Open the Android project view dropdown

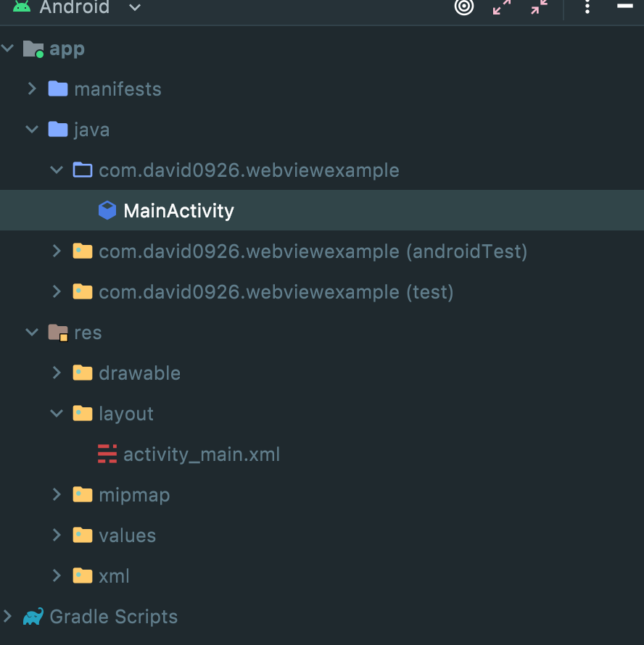point(134,8)
